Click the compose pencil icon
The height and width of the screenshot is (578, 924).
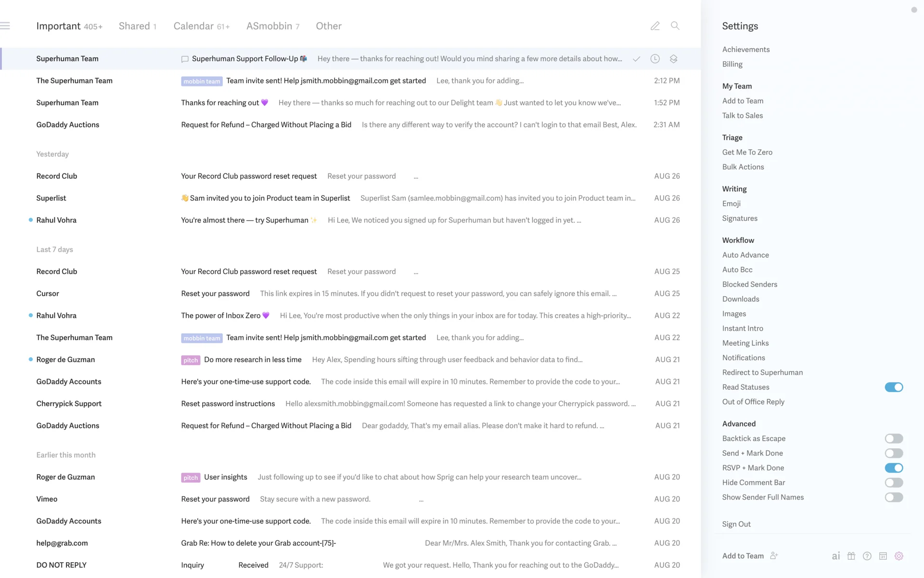click(655, 26)
